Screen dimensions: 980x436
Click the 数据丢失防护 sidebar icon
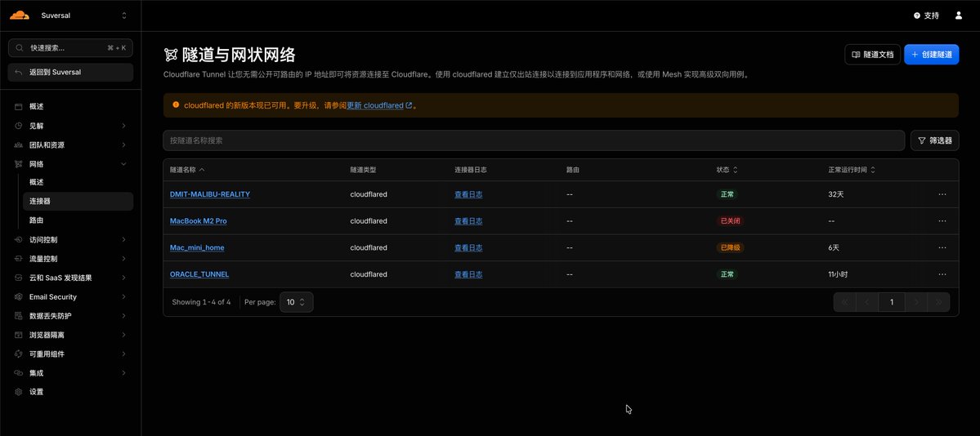coord(18,316)
